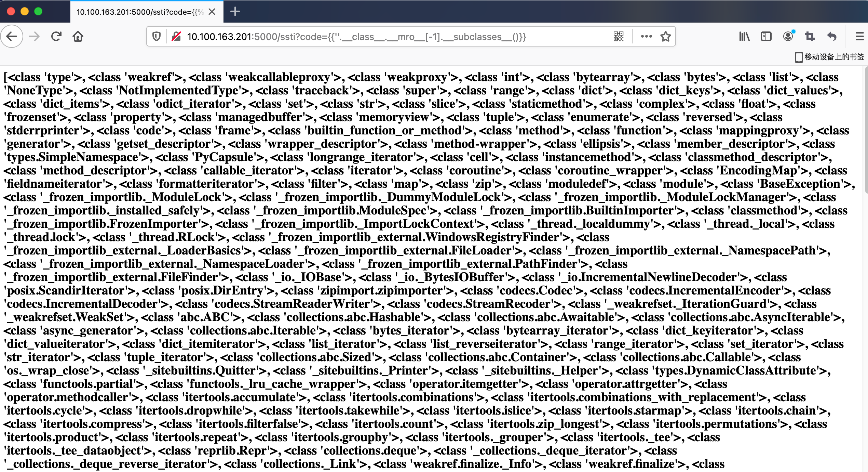
Task: Click text 'builtin_function_or_method'
Action: pyautogui.click(x=385, y=130)
